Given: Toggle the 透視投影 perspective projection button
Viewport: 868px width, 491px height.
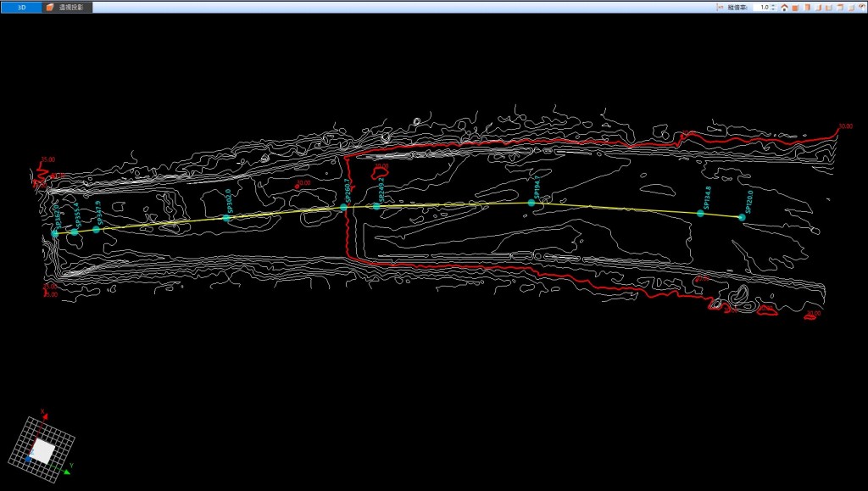Looking at the screenshot, I should (67, 7).
